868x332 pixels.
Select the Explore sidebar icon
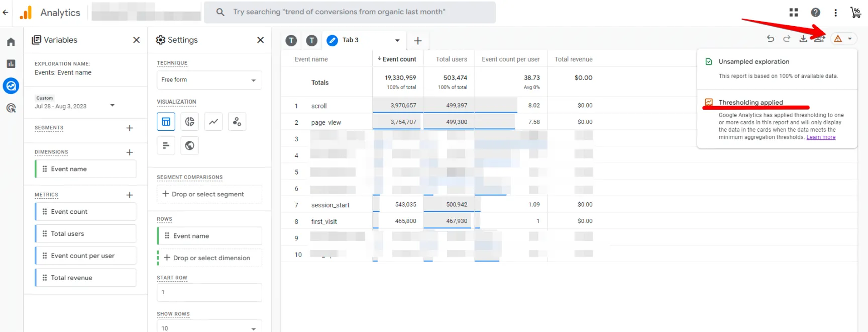coord(11,86)
